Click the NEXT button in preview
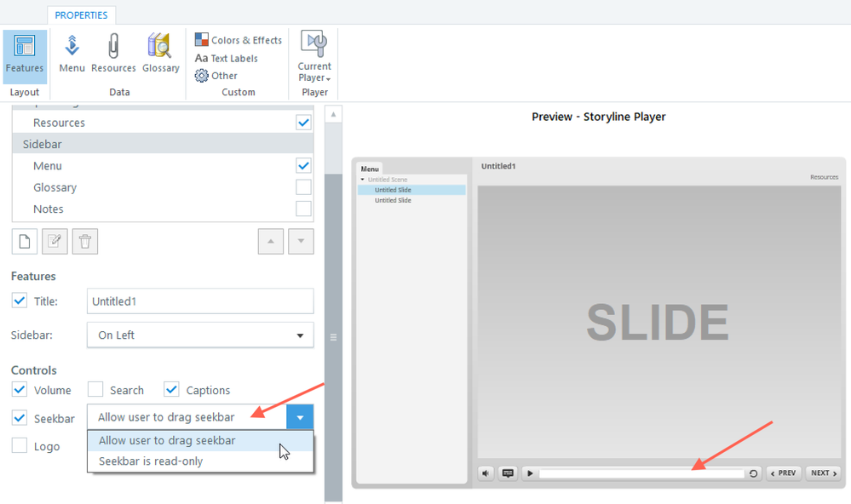This screenshot has width=851, height=504. point(824,473)
